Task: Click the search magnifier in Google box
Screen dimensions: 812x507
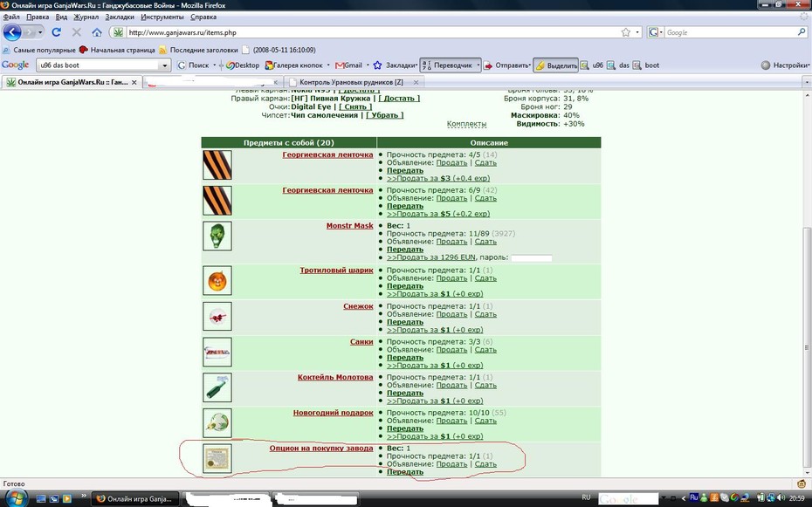Action: pyautogui.click(x=802, y=32)
